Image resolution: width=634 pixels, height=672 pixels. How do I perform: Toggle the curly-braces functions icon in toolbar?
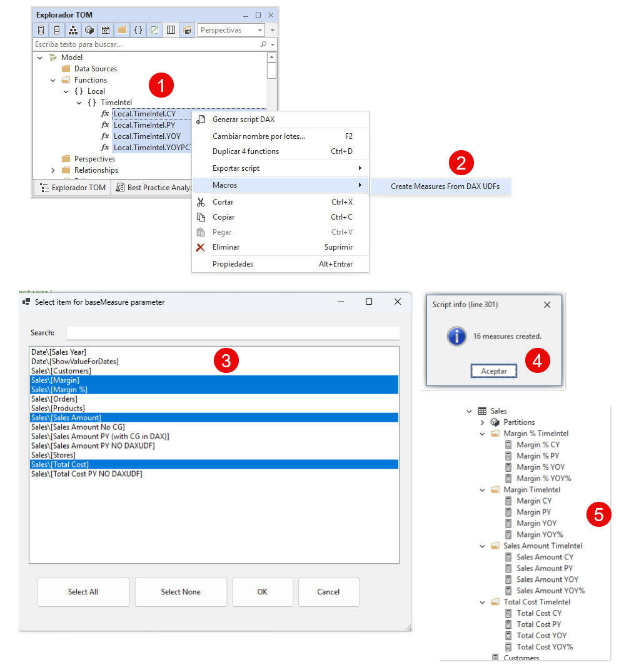[x=138, y=30]
